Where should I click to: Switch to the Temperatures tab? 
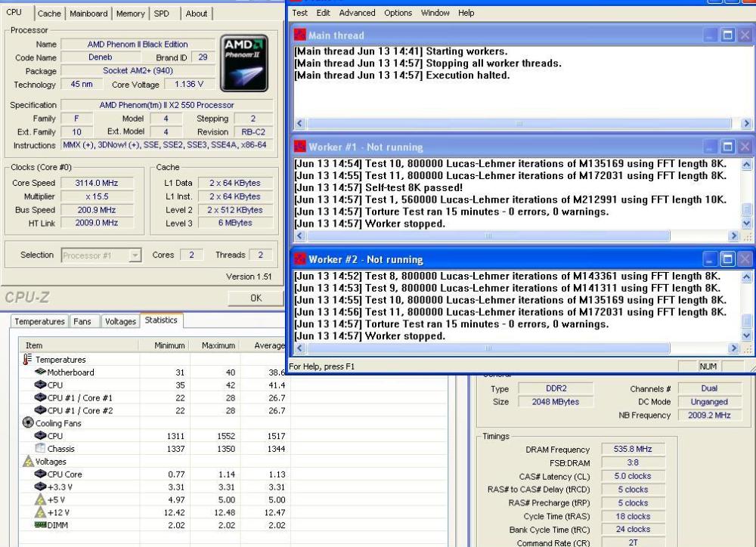coord(39,321)
